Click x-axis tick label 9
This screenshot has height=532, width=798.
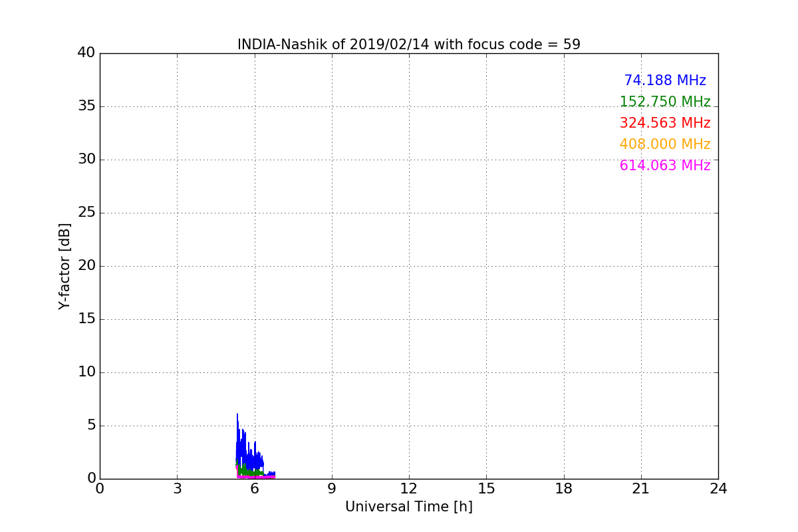click(x=332, y=489)
